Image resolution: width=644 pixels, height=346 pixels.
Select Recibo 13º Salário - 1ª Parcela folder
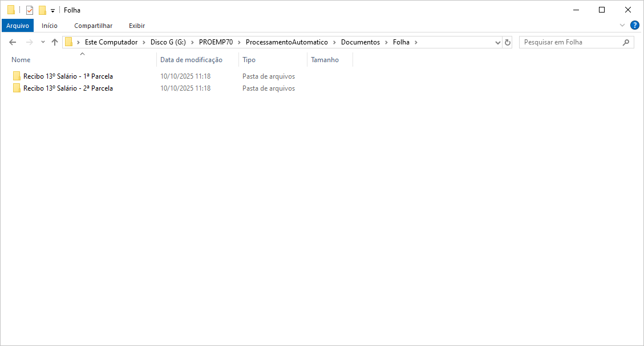[x=68, y=76]
